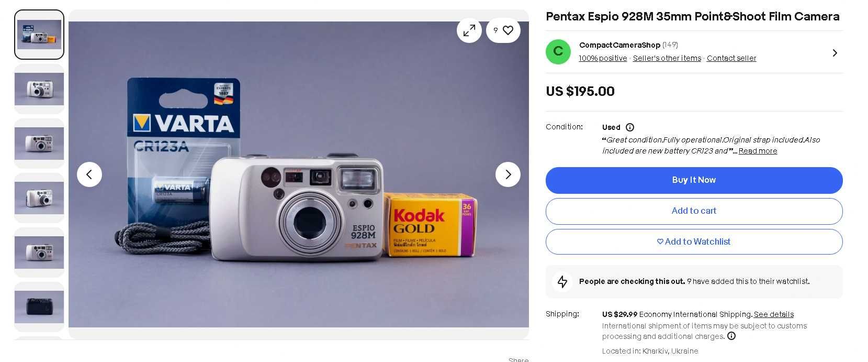Viewport: 868px width, 362px height.
Task: Add the listing to Watchlist
Action: tap(694, 242)
